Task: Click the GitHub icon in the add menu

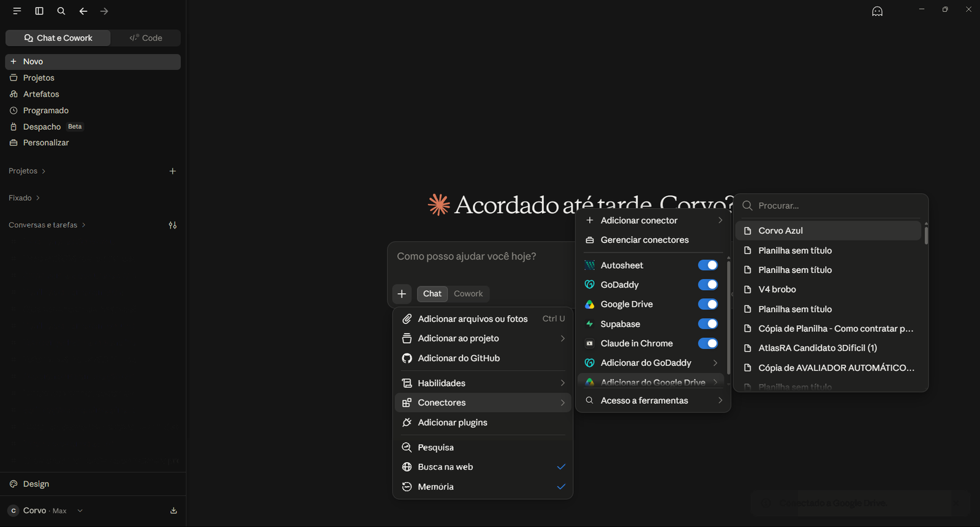Action: point(407,358)
